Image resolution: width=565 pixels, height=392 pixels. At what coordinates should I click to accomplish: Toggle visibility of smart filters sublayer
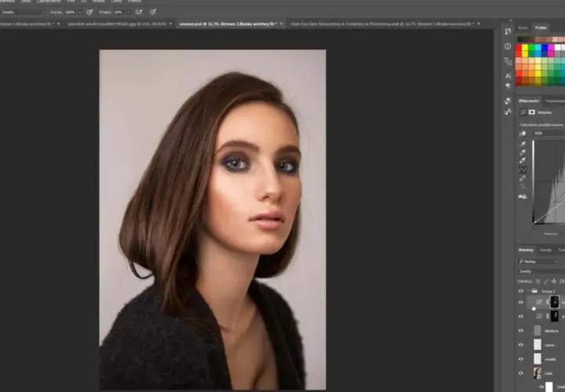541,387
